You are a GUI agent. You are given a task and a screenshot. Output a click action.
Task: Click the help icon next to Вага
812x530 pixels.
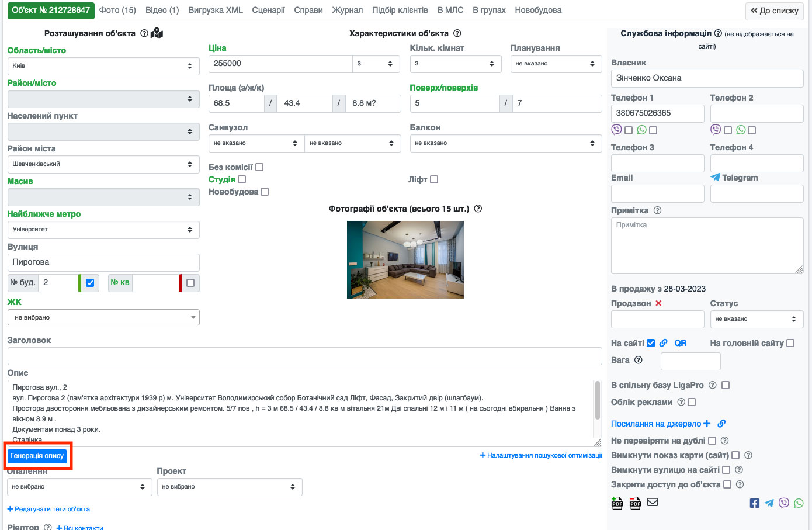[x=639, y=360]
